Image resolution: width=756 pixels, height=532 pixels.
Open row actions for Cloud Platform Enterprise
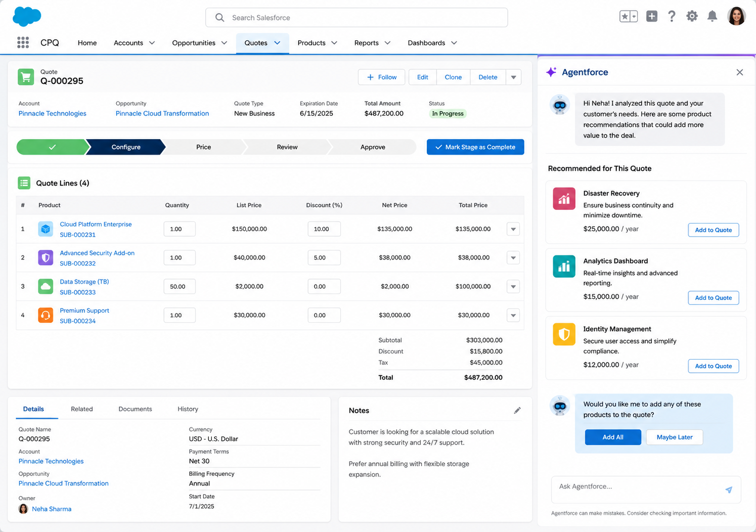pos(513,229)
